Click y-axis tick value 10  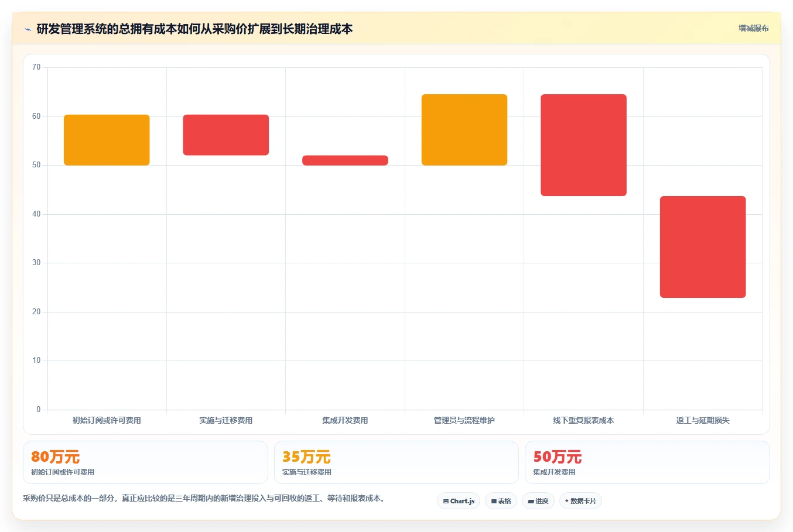point(36,361)
